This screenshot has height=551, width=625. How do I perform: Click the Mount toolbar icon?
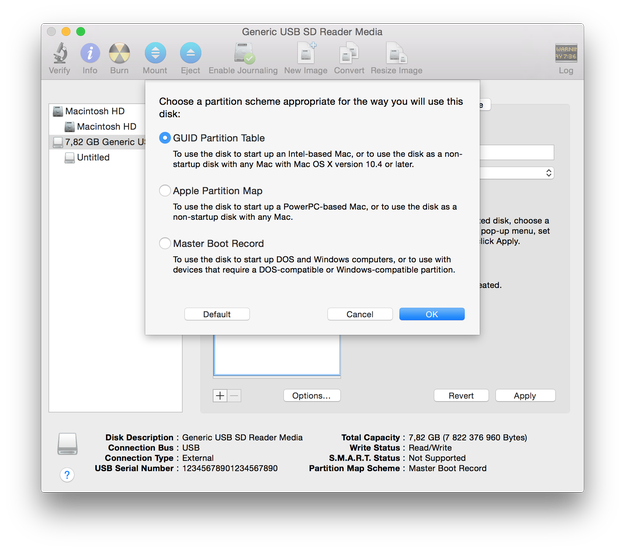pos(155,53)
